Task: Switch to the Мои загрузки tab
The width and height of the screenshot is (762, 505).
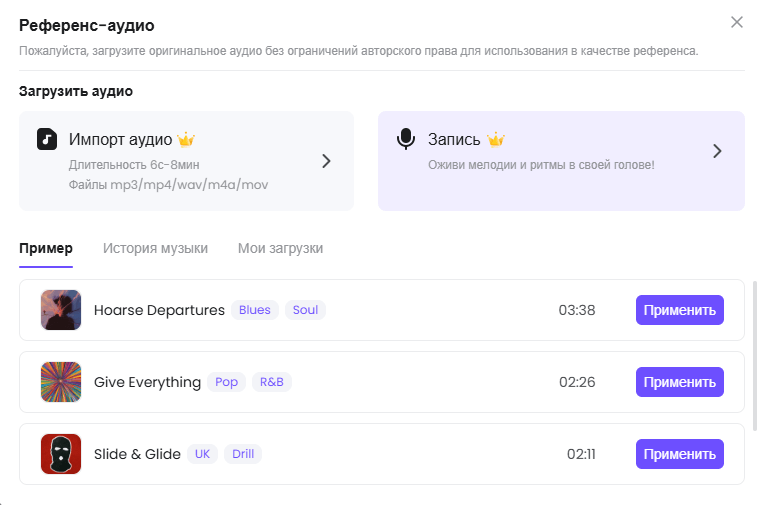Action: pos(280,248)
